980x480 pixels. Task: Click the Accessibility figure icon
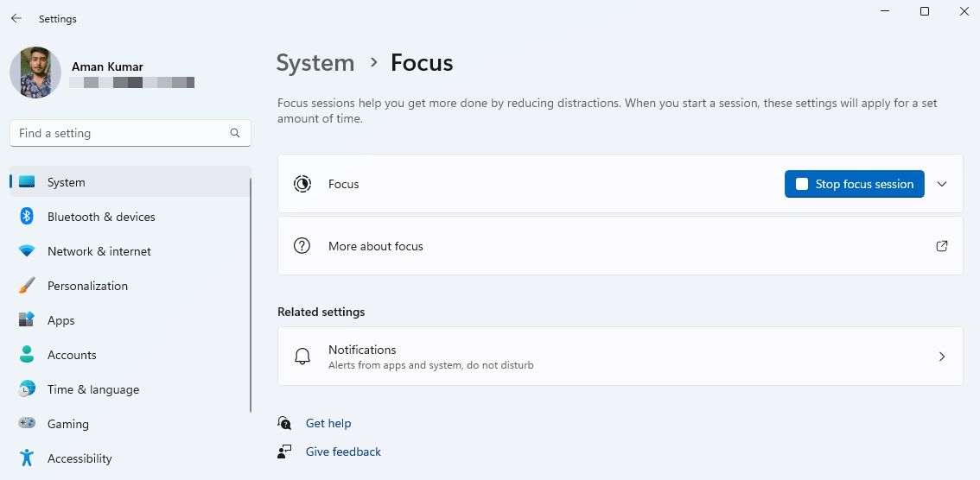[27, 458]
